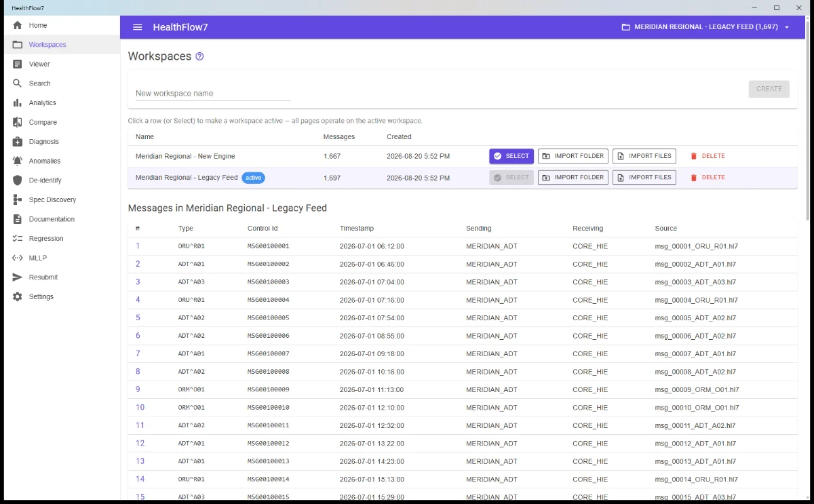Click the Meridian Regional - New Engine row name
814x504 pixels.
click(x=185, y=156)
